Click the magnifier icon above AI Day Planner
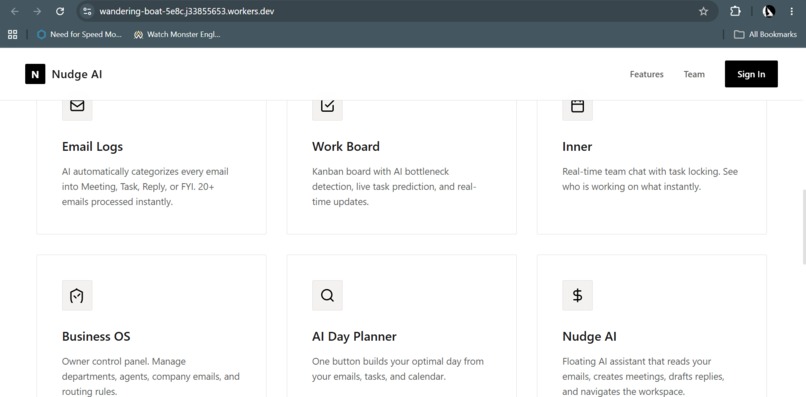 pos(327,295)
